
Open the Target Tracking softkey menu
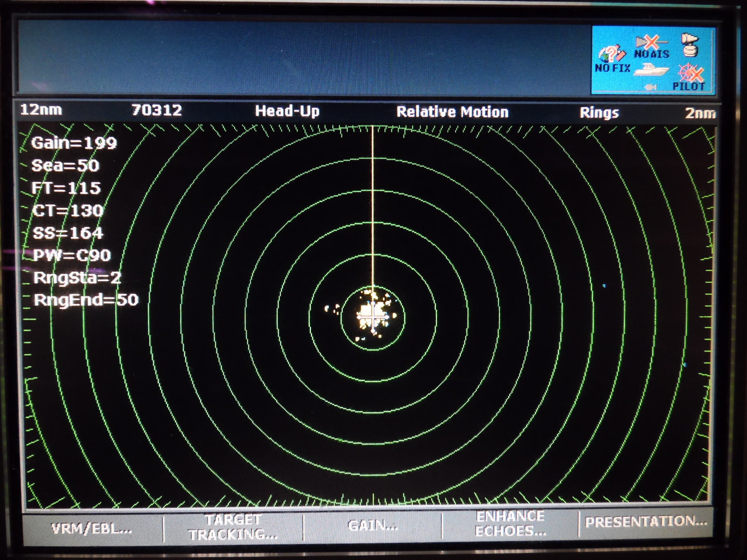pos(233,527)
